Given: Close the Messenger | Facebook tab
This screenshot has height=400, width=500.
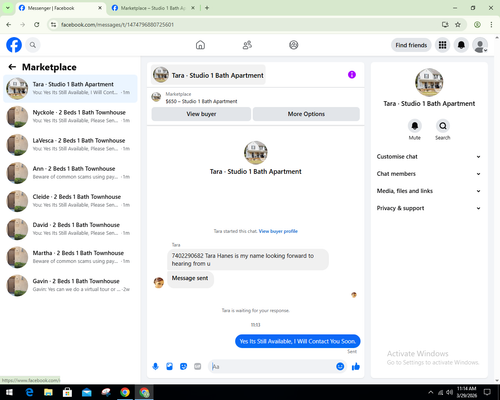Looking at the screenshot, I should click(100, 8).
